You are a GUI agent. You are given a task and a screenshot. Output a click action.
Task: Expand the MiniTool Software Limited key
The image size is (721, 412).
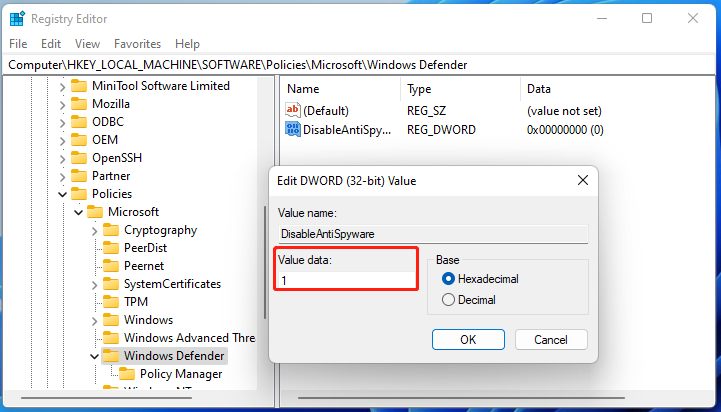(x=62, y=86)
